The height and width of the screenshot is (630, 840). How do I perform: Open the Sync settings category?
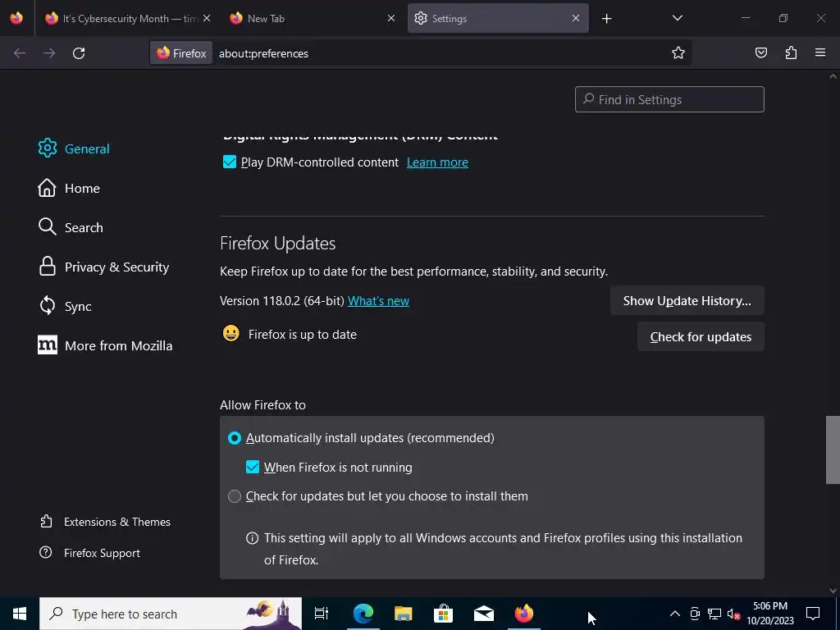65,306
